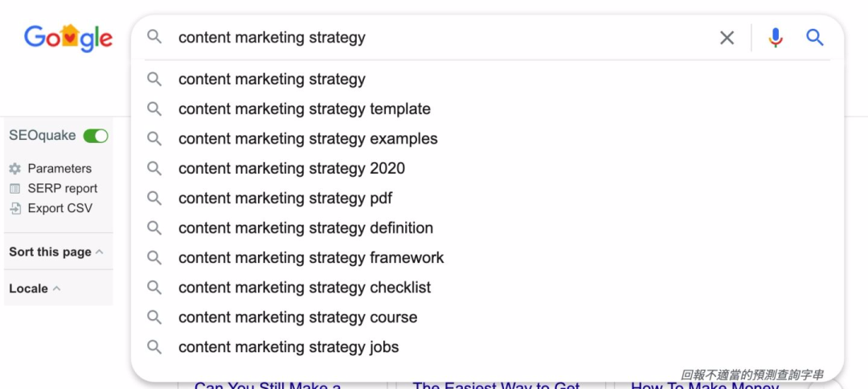Click the Export CSV icon
The width and height of the screenshot is (868, 389).
(x=14, y=209)
